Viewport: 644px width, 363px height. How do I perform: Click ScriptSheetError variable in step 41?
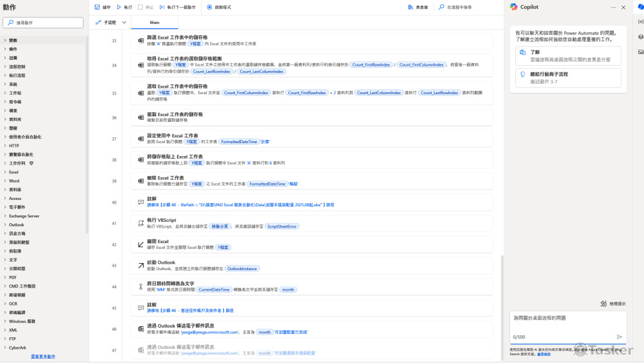pyautogui.click(x=282, y=226)
